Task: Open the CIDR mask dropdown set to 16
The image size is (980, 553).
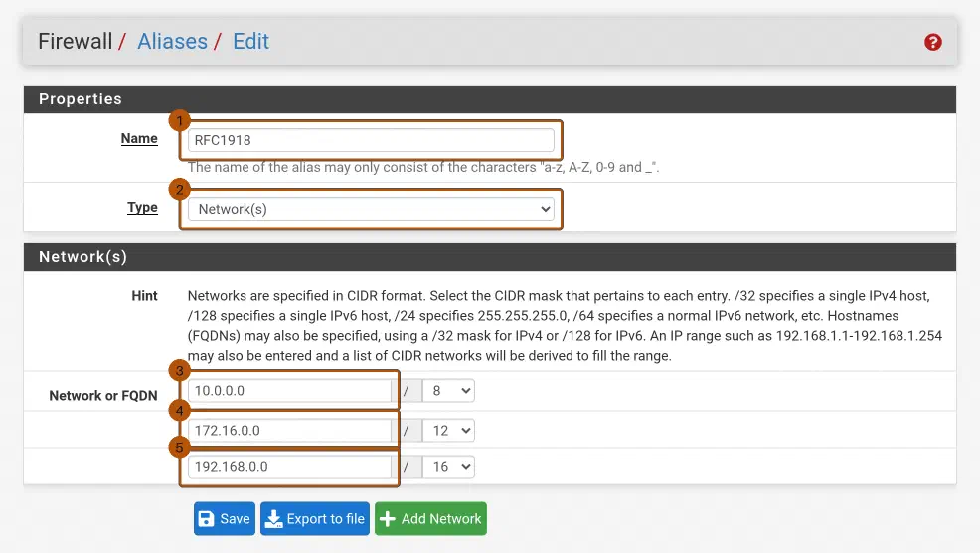Action: 448,467
